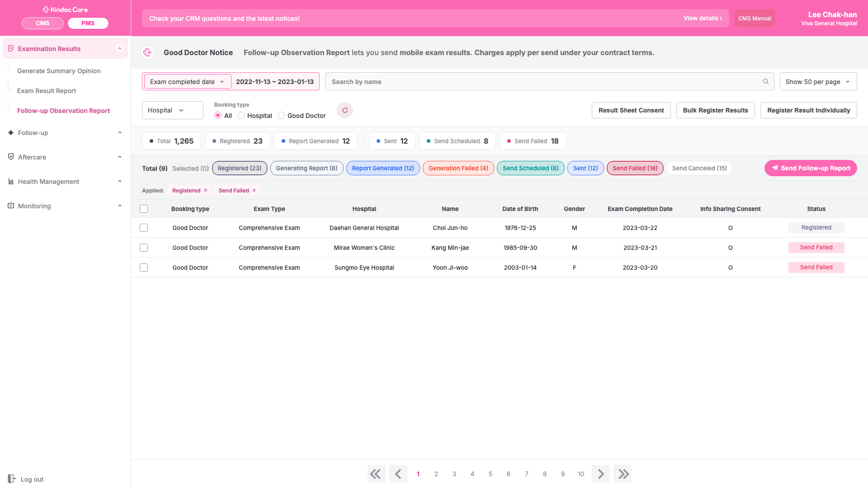868x488 pixels.
Task: Click Send Follow-up Report button
Action: (811, 168)
